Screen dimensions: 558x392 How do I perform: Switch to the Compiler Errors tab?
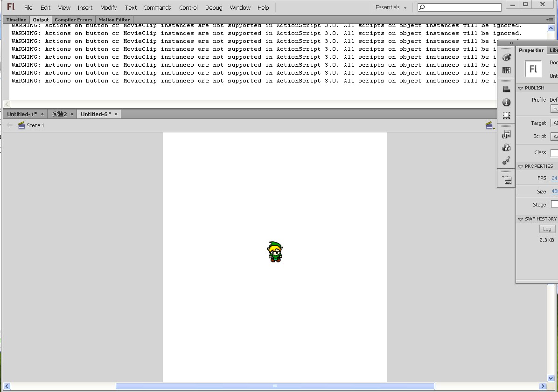73,20
